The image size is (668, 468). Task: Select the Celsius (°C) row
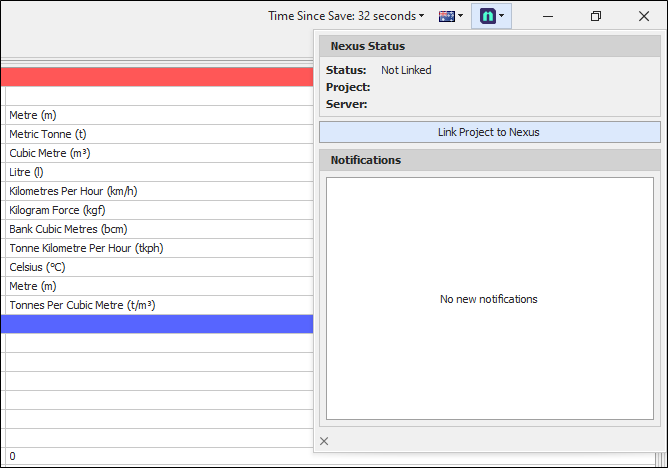pyautogui.click(x=37, y=267)
